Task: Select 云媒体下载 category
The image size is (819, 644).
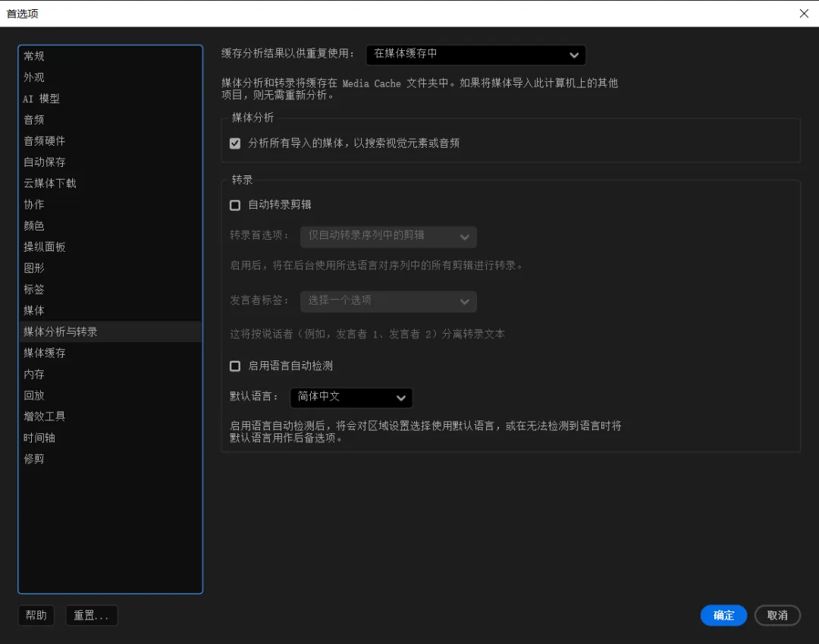Action: [110, 184]
